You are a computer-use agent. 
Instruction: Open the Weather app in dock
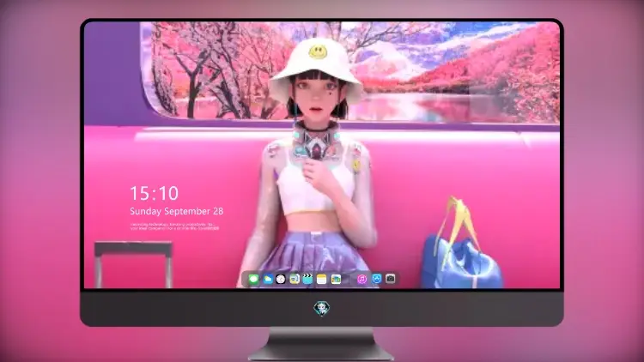click(x=267, y=279)
